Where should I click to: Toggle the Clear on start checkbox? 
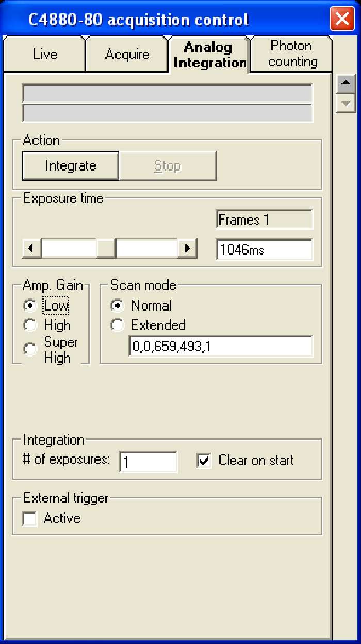click(204, 461)
